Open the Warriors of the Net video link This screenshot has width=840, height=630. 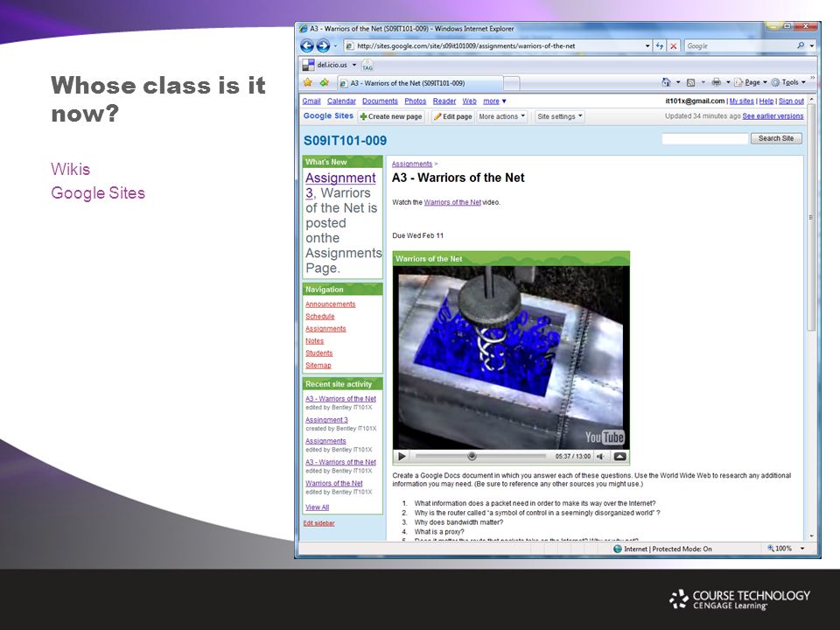pyautogui.click(x=452, y=202)
